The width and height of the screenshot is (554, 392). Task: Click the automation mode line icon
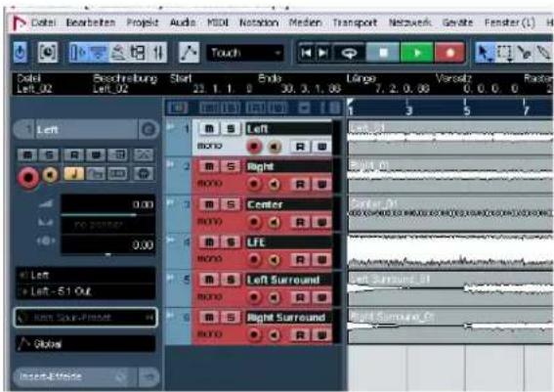[189, 53]
